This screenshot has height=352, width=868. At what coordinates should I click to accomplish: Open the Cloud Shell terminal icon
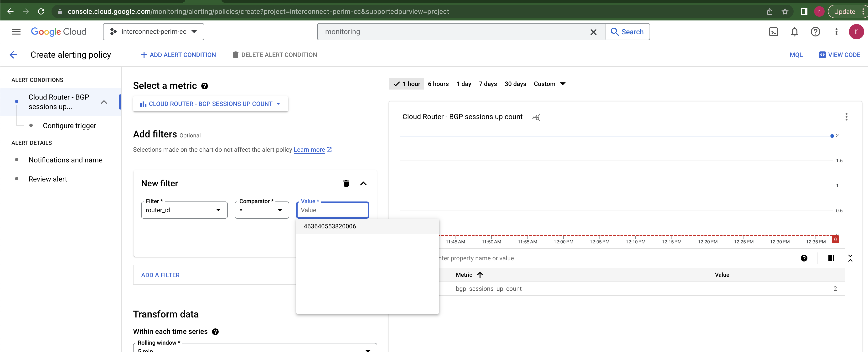pyautogui.click(x=774, y=32)
